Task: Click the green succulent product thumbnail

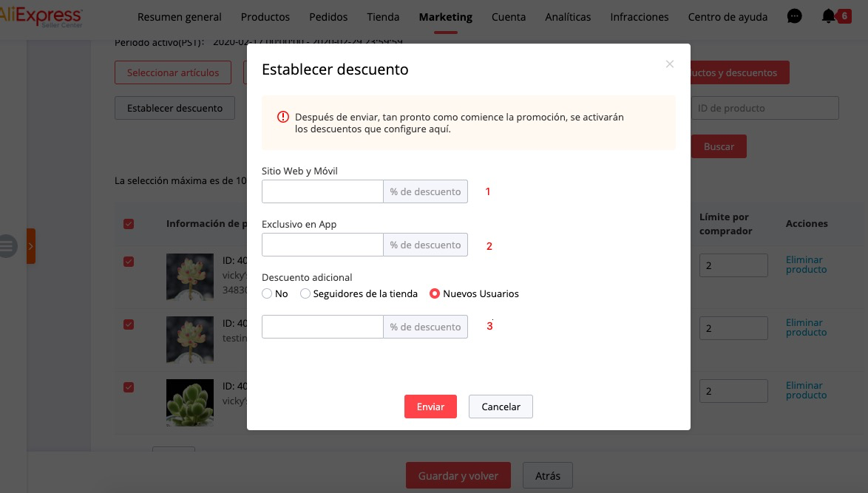Action: tap(190, 402)
